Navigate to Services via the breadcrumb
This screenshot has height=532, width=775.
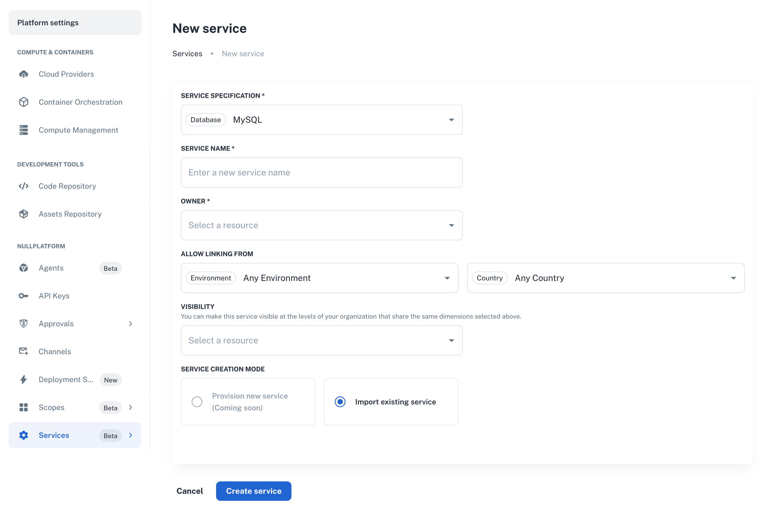pyautogui.click(x=187, y=53)
